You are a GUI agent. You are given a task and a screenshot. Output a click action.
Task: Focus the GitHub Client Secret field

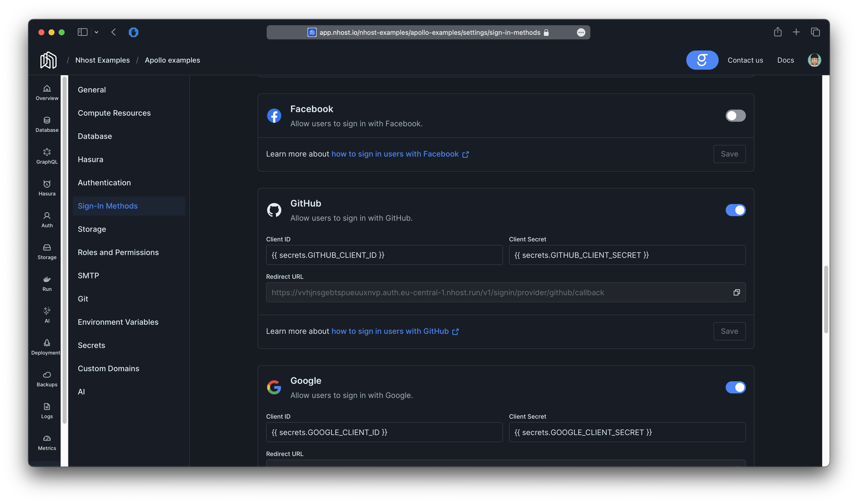tap(627, 255)
